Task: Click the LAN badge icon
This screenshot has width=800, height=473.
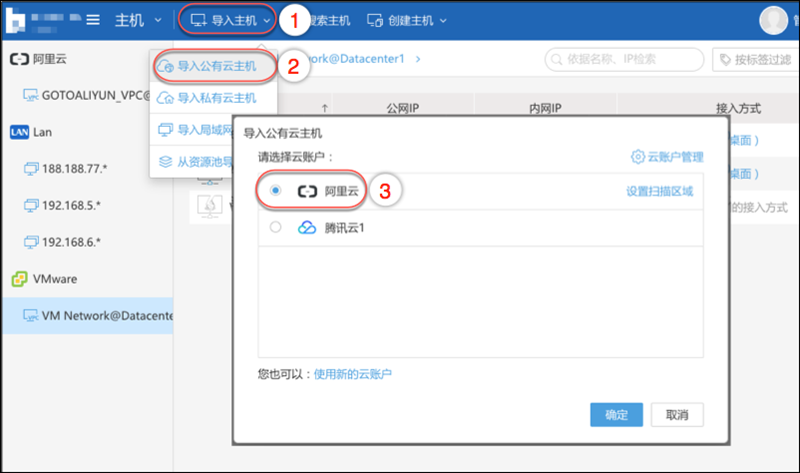Action: [19, 132]
